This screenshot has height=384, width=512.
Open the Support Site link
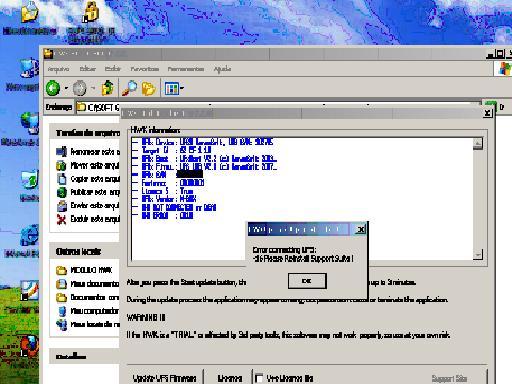pyautogui.click(x=449, y=378)
